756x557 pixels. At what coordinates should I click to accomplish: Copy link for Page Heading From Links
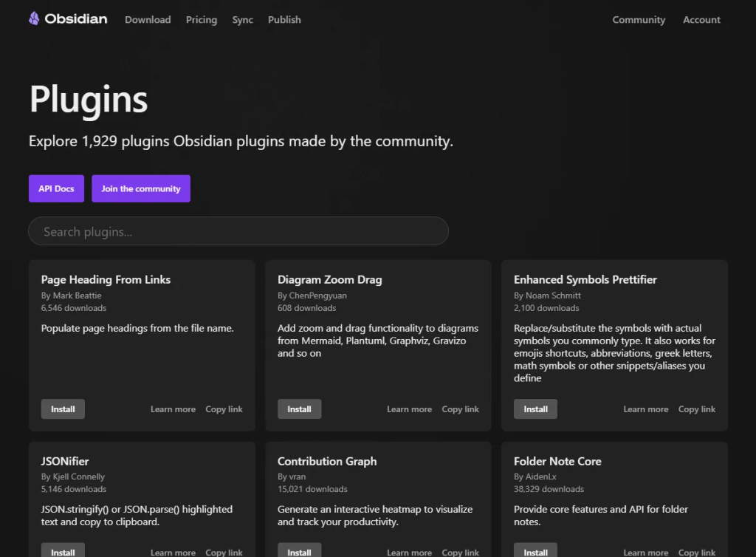coord(224,409)
